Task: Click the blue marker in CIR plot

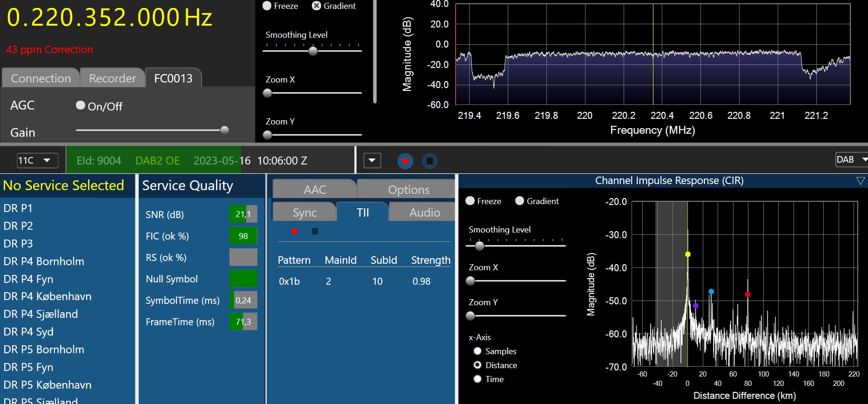Action: coord(711,292)
